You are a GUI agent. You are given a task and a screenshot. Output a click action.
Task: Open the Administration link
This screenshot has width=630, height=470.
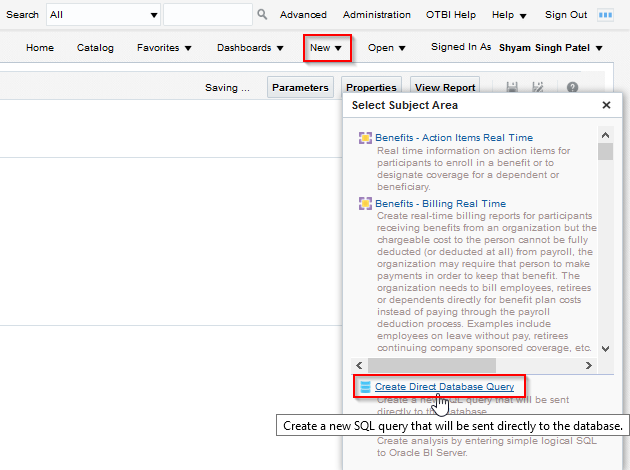point(376,15)
